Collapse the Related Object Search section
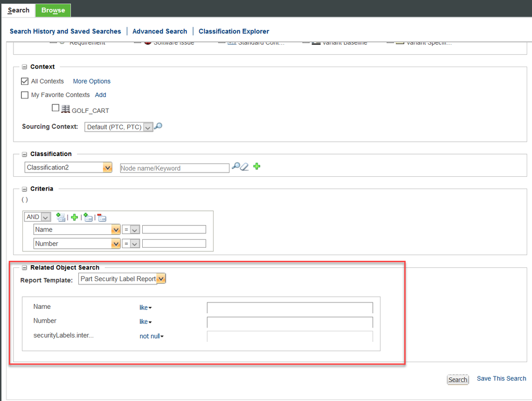 pyautogui.click(x=24, y=268)
